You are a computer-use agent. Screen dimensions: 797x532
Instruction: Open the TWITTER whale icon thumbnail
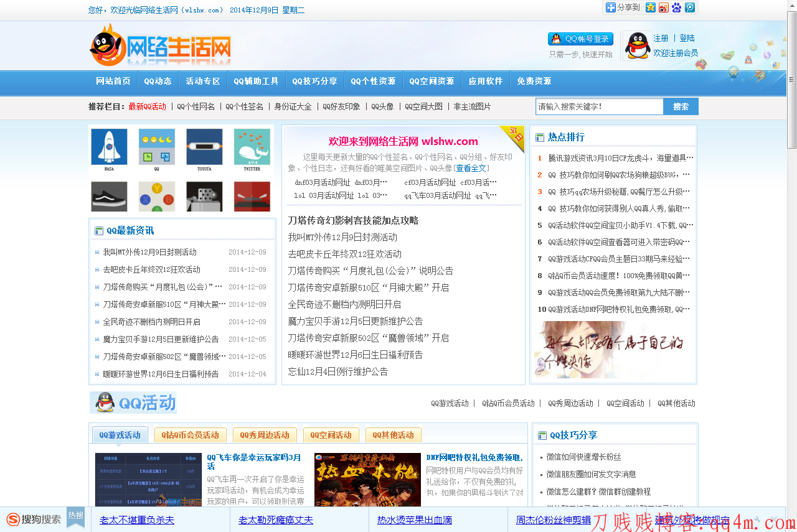252,150
